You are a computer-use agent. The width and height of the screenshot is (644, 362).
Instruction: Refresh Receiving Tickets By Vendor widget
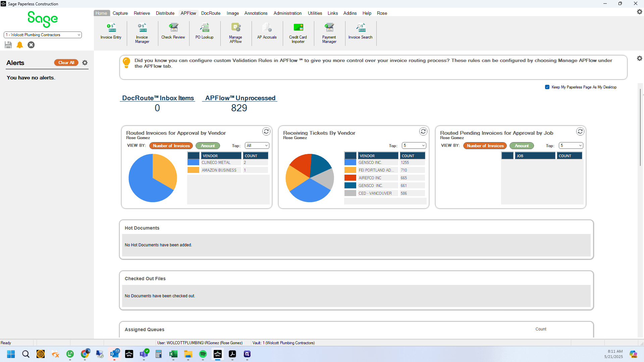pos(423,132)
